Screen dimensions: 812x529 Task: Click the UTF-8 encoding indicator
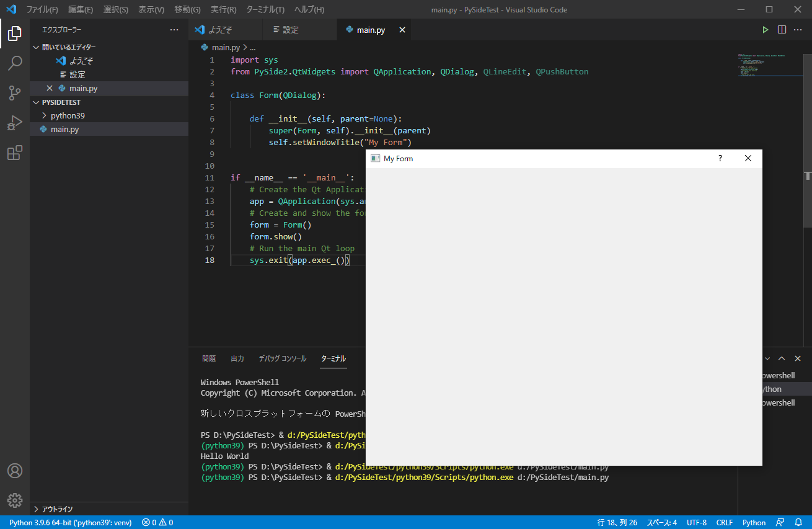click(696, 522)
